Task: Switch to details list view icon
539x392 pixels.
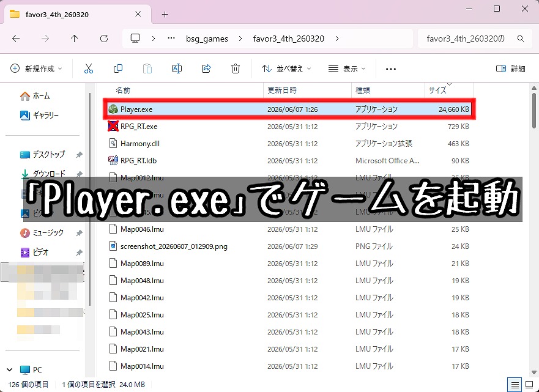Action: [x=515, y=385]
